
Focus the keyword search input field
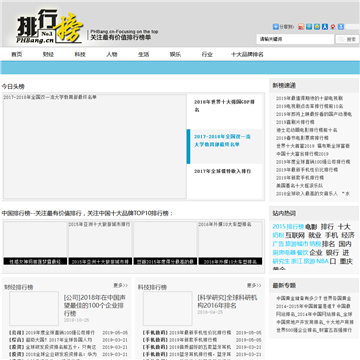coord(295,39)
